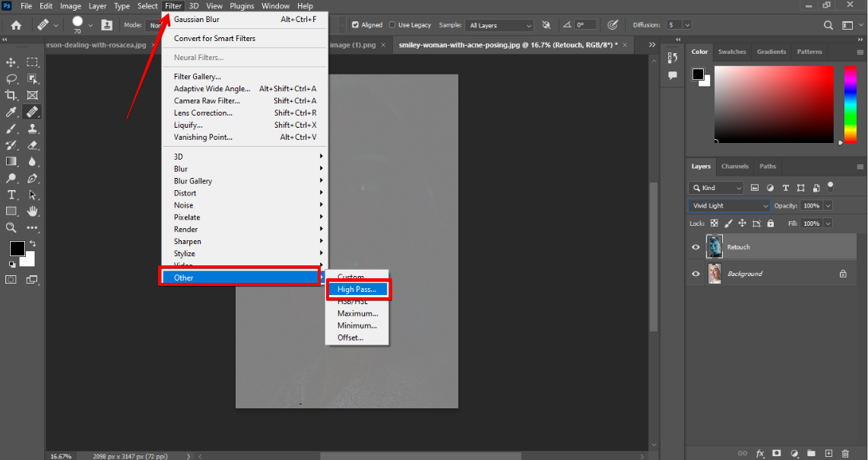Image resolution: width=868 pixels, height=460 pixels.
Task: Open the Opacity slider dropdown arrow
Action: click(x=828, y=205)
